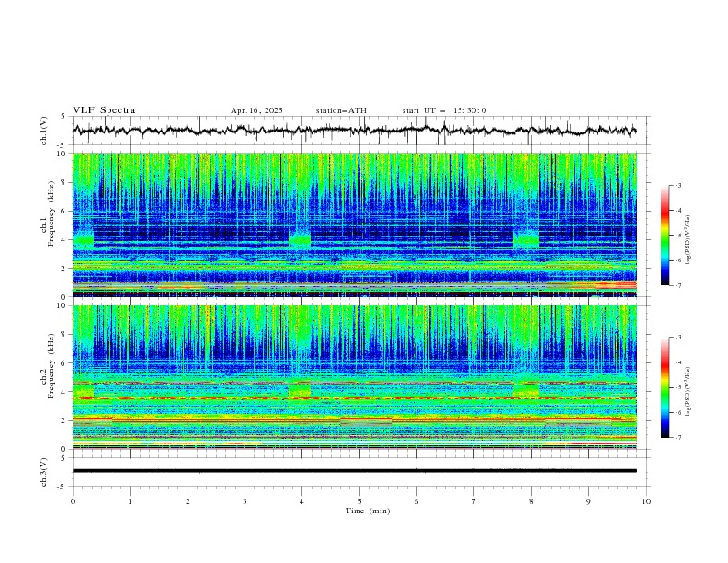
Task: Click the "-7" label on the ch.2 colorbar
Action: (x=678, y=438)
